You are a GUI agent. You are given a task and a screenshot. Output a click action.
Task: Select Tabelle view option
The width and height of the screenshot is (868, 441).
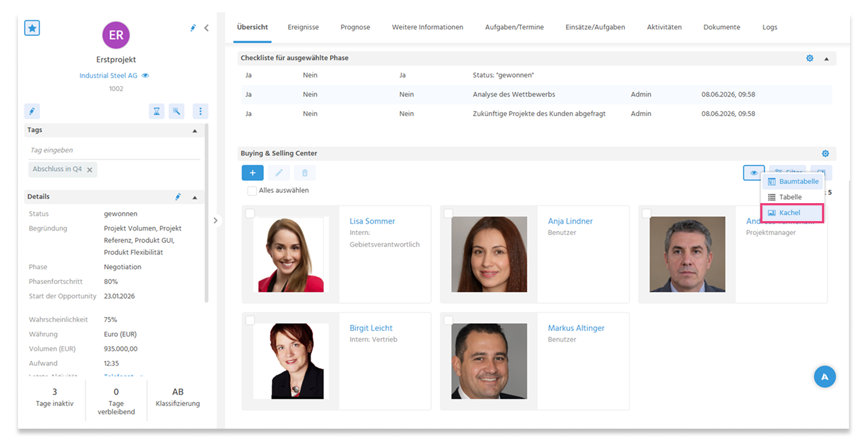(793, 197)
